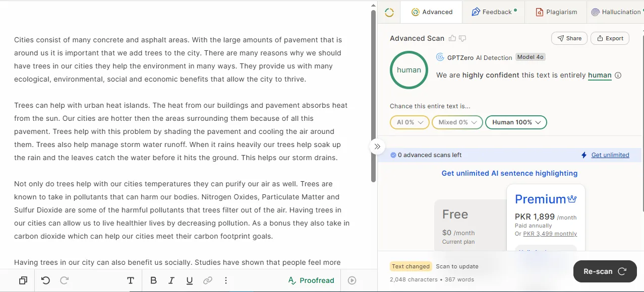Image resolution: width=644 pixels, height=292 pixels.
Task: Apply italic formatting with the I icon
Action: (171, 280)
